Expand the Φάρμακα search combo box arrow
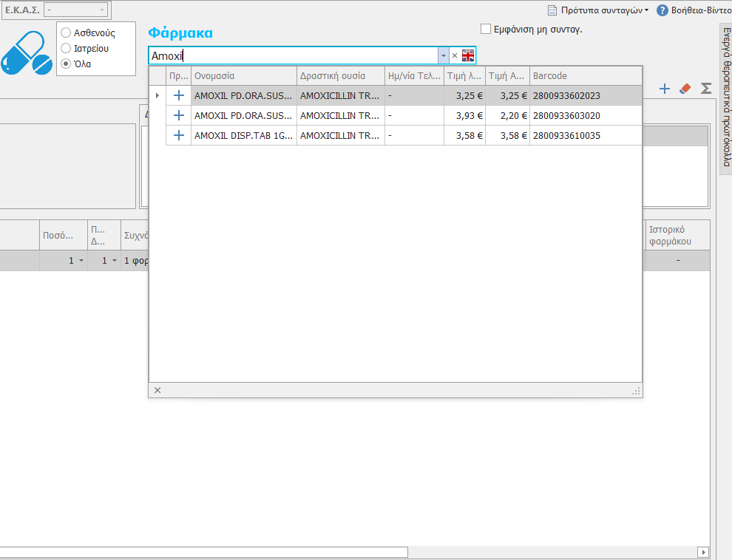Image resolution: width=732 pixels, height=560 pixels. tap(443, 55)
